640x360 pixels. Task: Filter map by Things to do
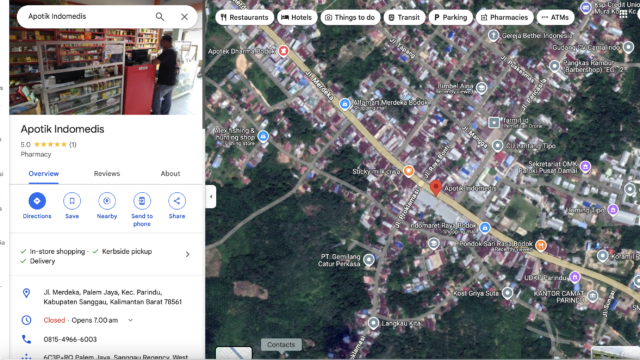(350, 17)
